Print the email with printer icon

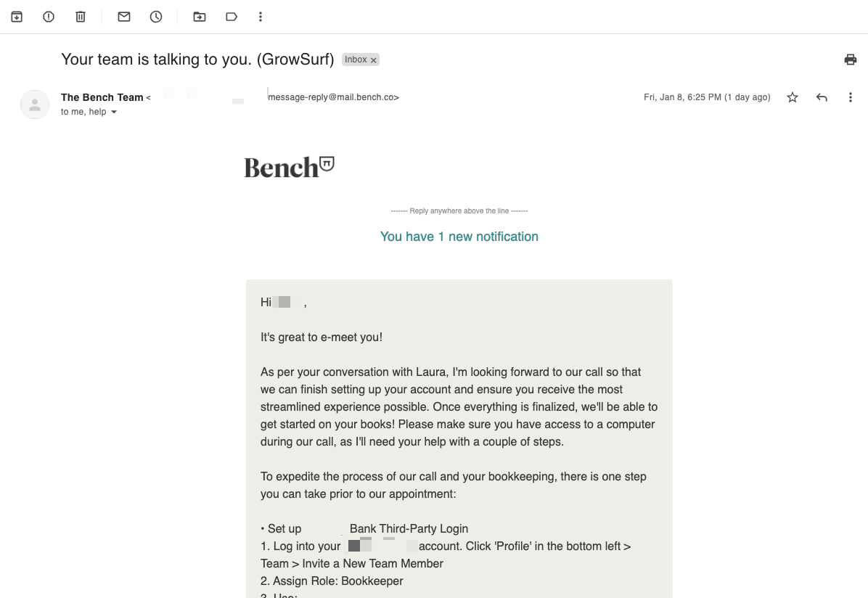click(851, 60)
